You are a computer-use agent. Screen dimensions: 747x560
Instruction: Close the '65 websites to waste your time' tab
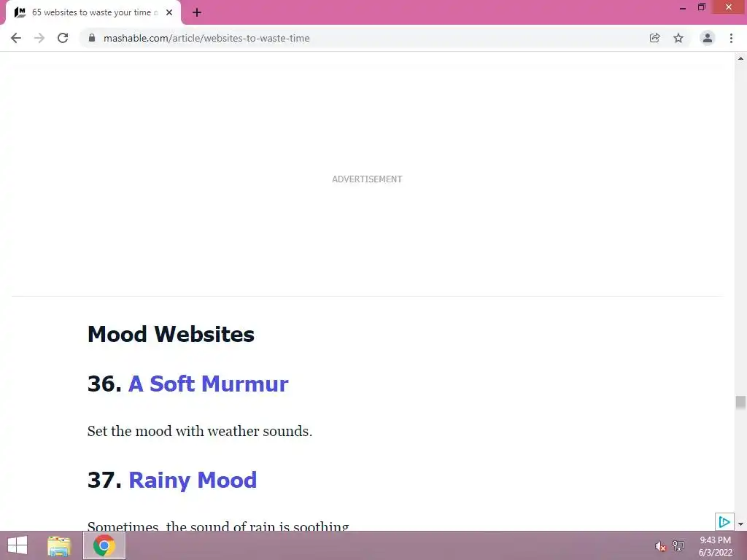(x=169, y=12)
